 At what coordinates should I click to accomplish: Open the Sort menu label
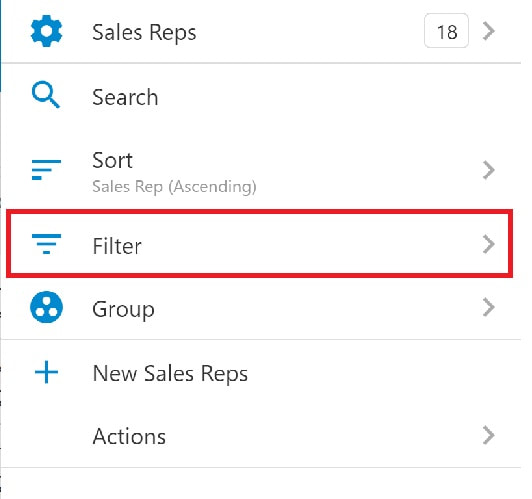pyautogui.click(x=112, y=160)
